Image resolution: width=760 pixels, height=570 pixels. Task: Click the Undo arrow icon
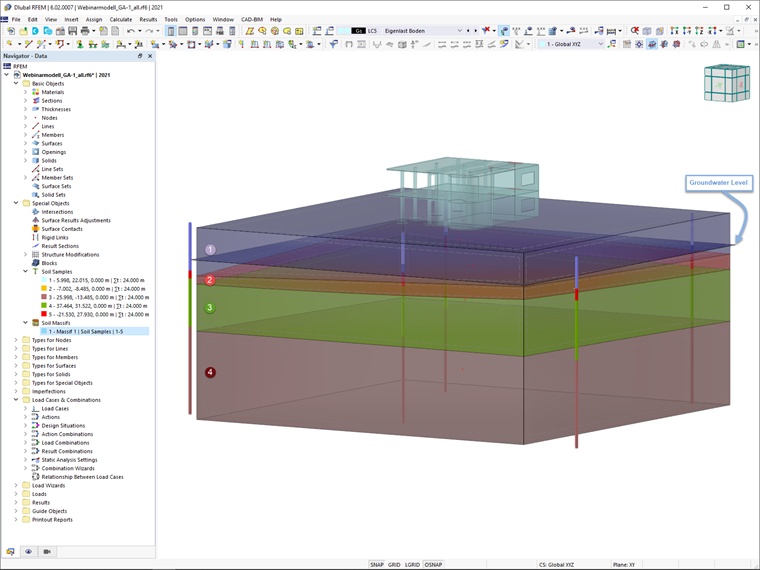[x=131, y=31]
